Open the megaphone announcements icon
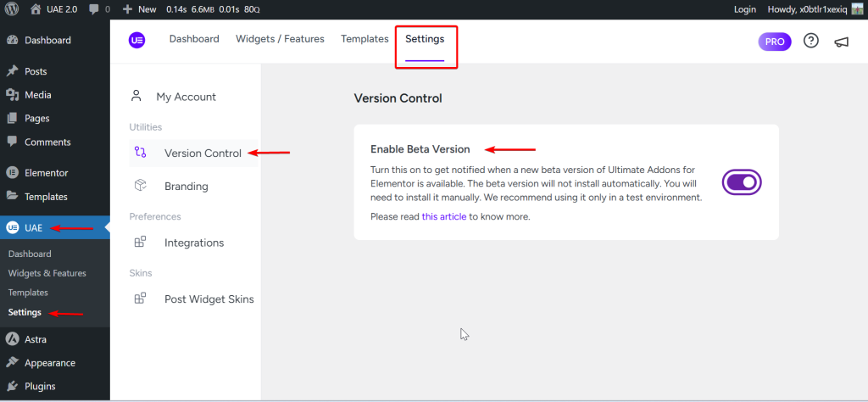Viewport: 868px width, 402px height. [841, 42]
